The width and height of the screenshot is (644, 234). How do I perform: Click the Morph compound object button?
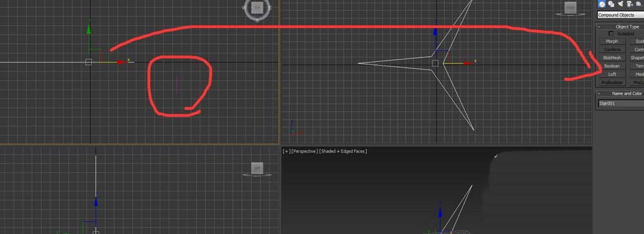[x=612, y=41]
